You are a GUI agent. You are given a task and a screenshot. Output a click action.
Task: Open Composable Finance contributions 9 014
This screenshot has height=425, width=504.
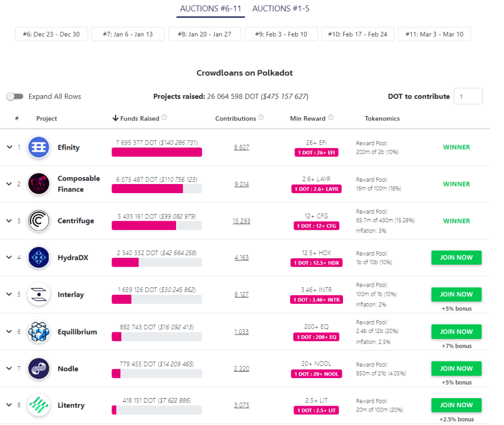241,184
